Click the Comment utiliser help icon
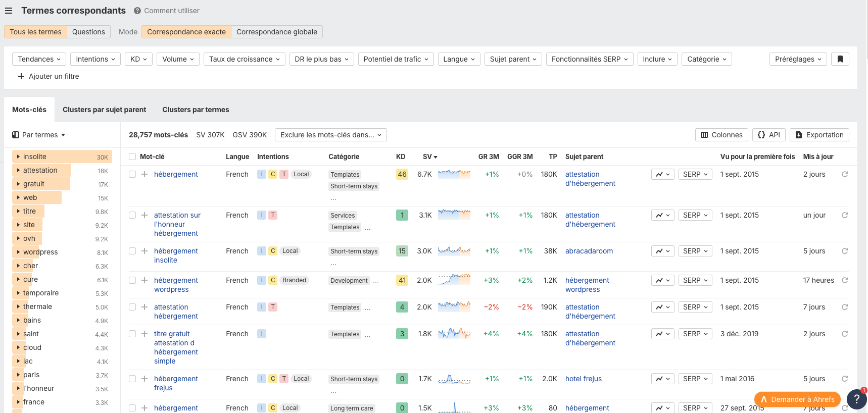868x413 pixels. point(137,11)
